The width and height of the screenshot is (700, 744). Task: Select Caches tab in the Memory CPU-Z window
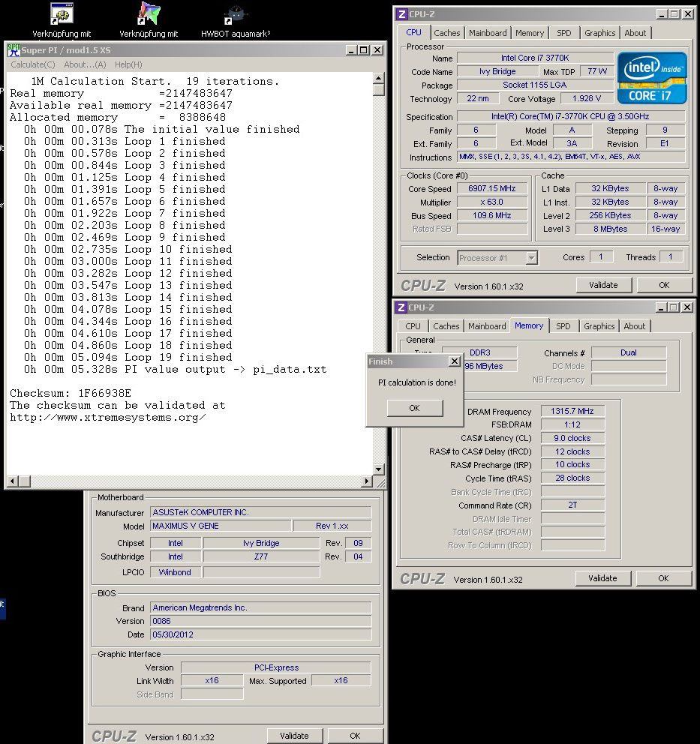point(446,326)
